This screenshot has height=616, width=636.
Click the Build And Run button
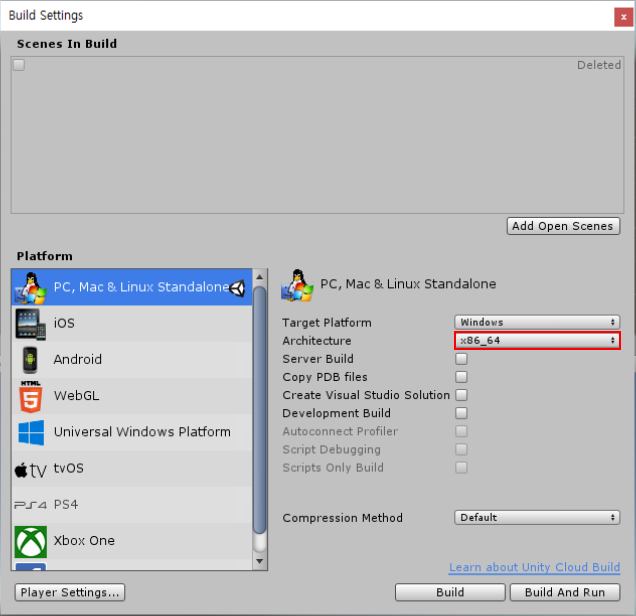click(x=565, y=592)
